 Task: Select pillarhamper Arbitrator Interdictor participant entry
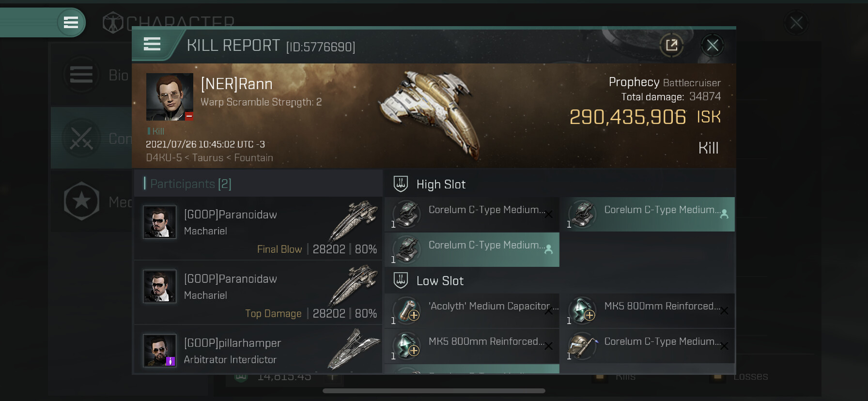coord(258,351)
